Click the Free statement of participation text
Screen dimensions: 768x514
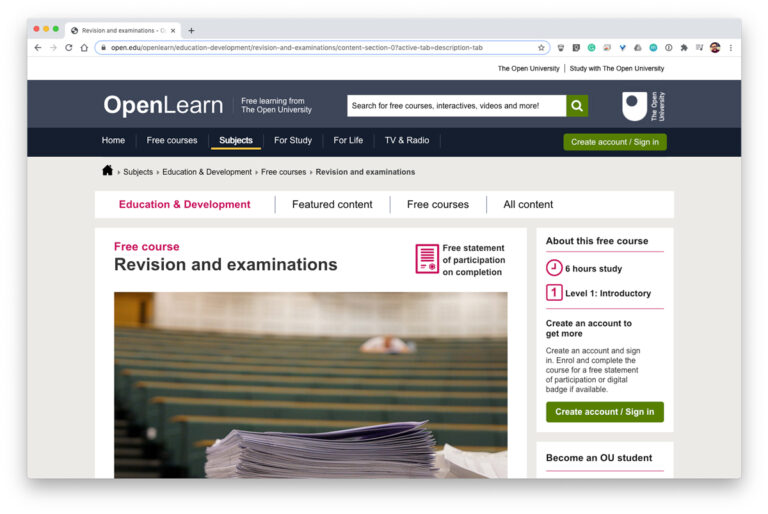click(x=474, y=260)
